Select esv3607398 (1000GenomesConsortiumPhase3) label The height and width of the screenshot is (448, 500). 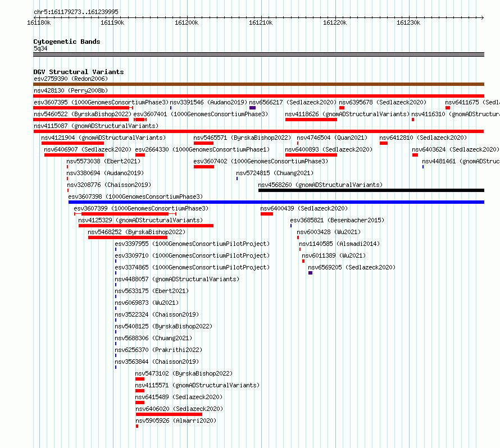pyautogui.click(x=135, y=196)
